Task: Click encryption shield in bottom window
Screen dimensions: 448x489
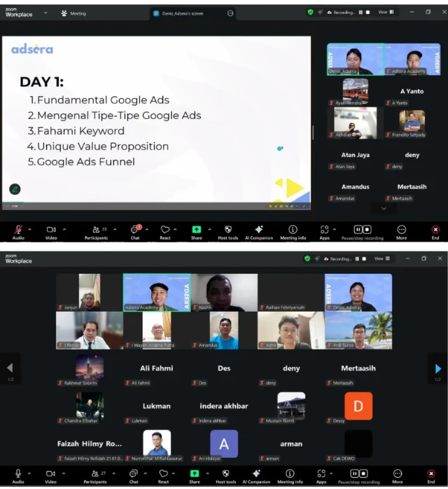Action: click(307, 259)
